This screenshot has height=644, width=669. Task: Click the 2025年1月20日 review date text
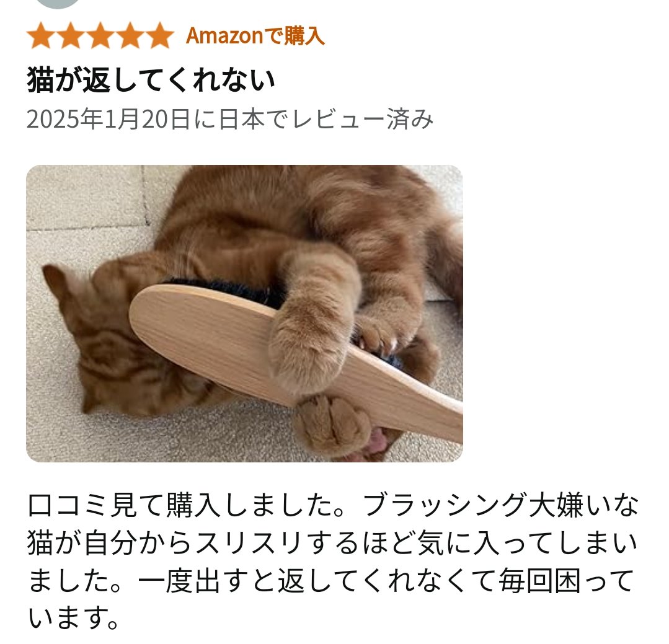109,119
